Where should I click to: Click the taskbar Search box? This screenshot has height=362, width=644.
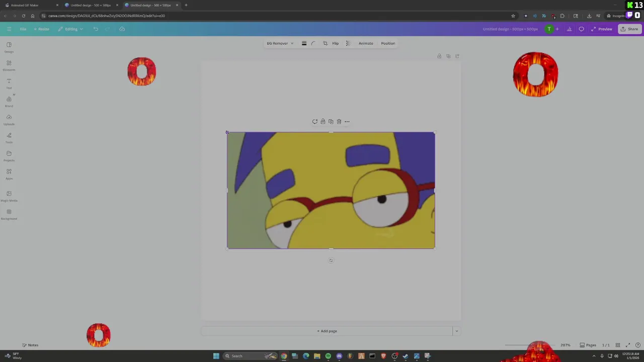pos(251,356)
